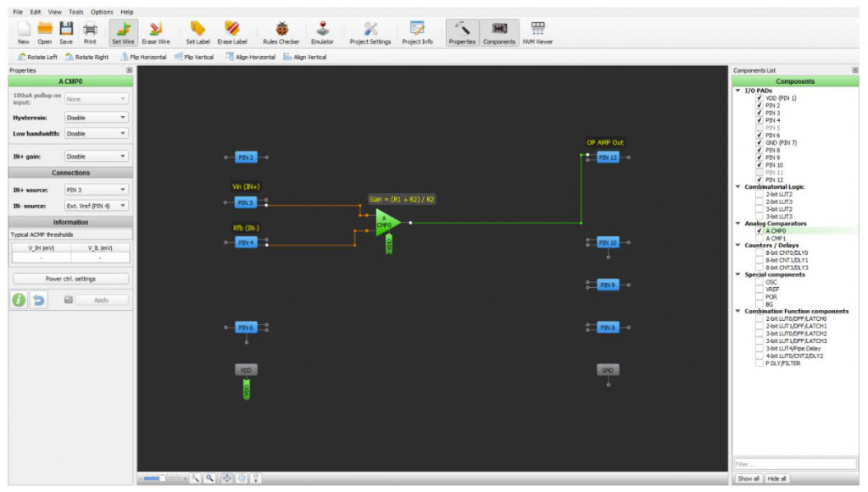Click the Erase Wire tool

[x=156, y=32]
